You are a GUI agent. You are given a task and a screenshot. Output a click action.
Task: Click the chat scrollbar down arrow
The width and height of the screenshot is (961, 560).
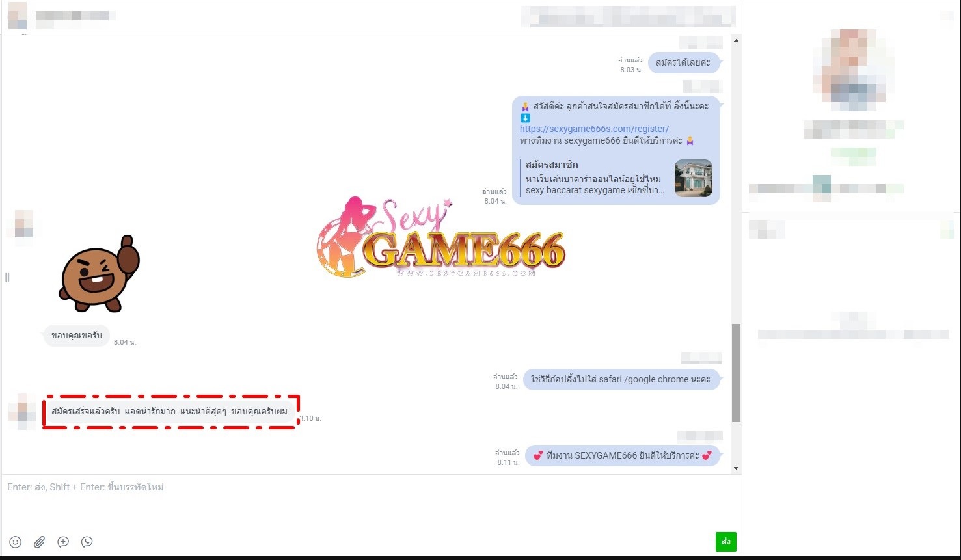[736, 468]
